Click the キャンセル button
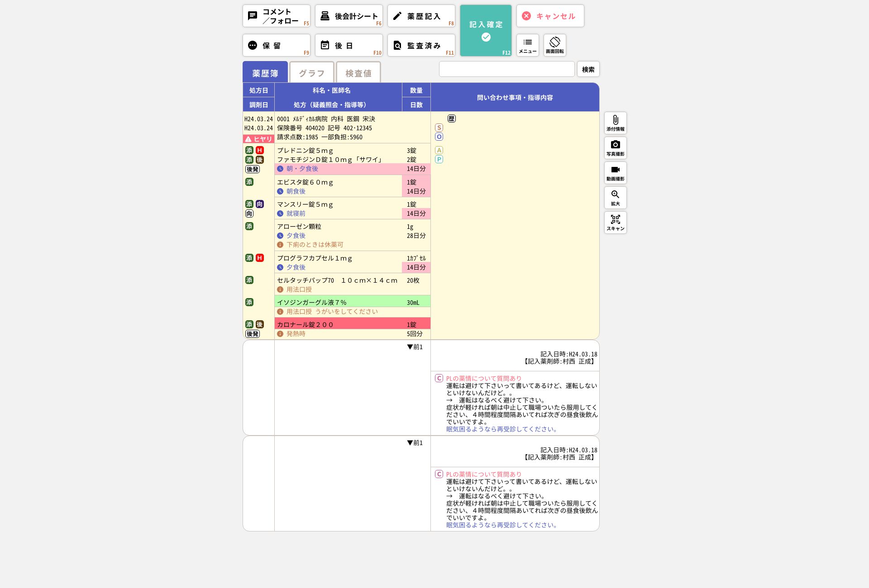 [550, 16]
